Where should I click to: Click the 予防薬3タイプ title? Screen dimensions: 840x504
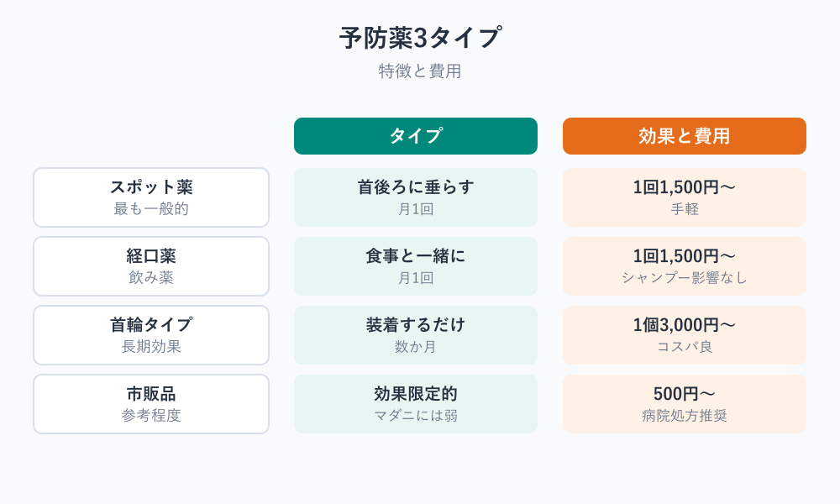pyautogui.click(x=420, y=38)
